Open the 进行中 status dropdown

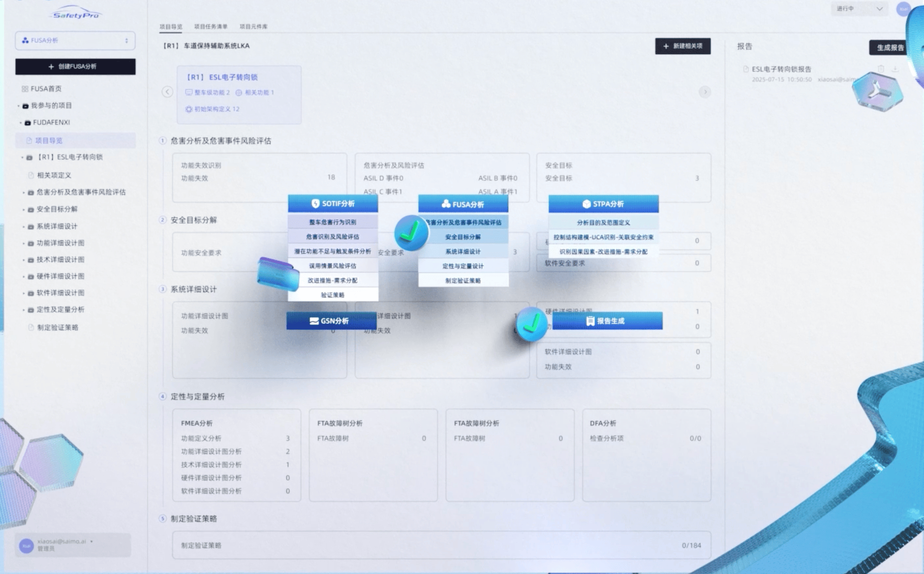click(x=859, y=9)
